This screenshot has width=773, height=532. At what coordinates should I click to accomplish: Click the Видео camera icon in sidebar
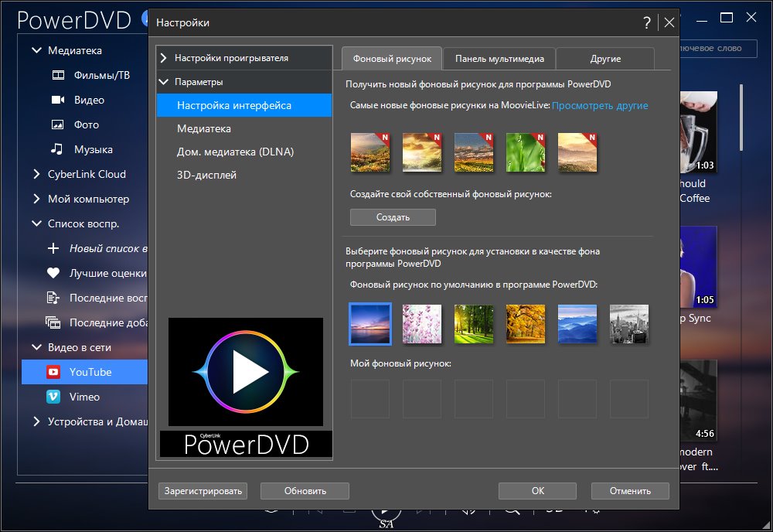58,100
